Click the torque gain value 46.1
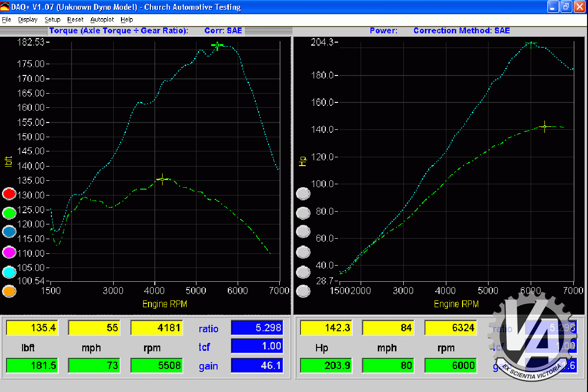588x392 pixels. click(257, 366)
